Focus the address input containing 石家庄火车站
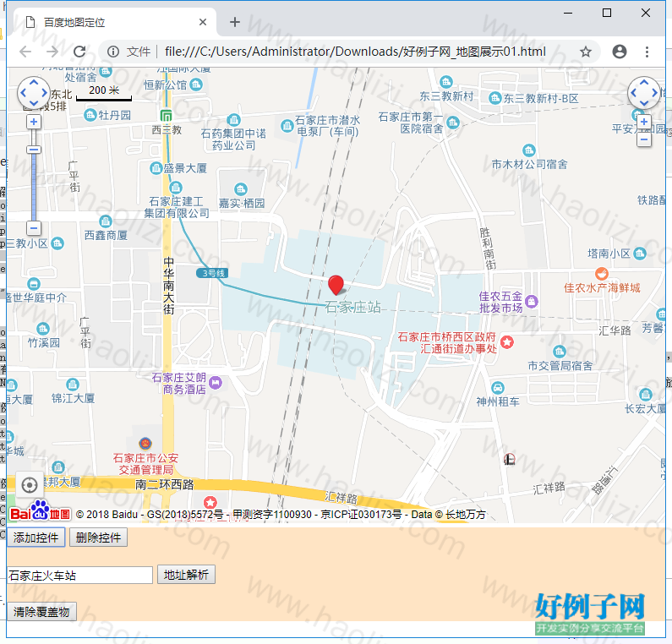The height and width of the screenshot is (644, 672). [79, 575]
